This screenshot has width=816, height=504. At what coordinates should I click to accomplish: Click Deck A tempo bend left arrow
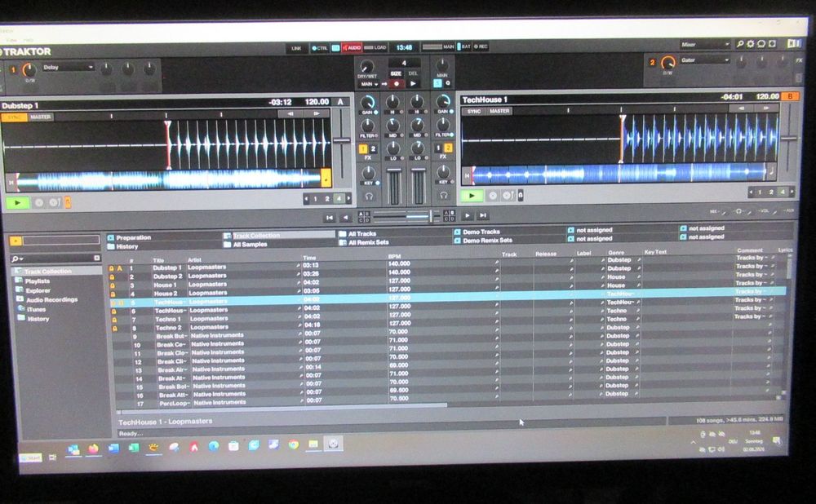pyautogui.click(x=291, y=113)
